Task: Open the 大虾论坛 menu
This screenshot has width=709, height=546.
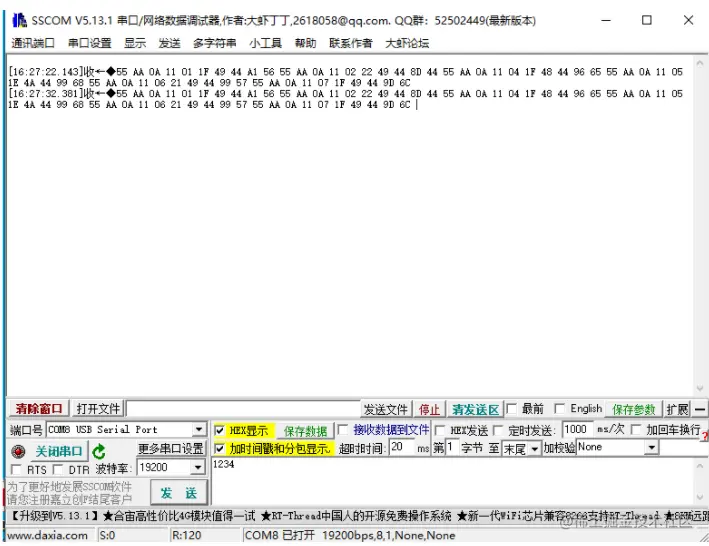Action: tap(407, 43)
